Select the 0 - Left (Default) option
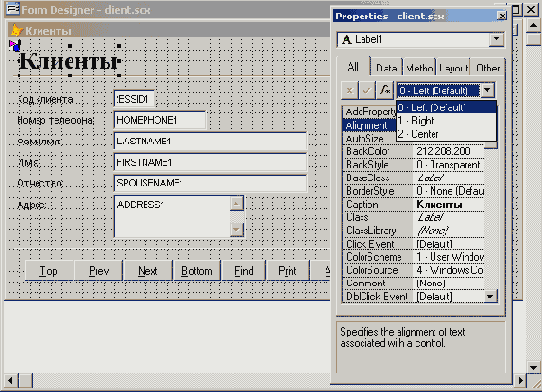Screen dimensions: 542x392 (x=446, y=108)
